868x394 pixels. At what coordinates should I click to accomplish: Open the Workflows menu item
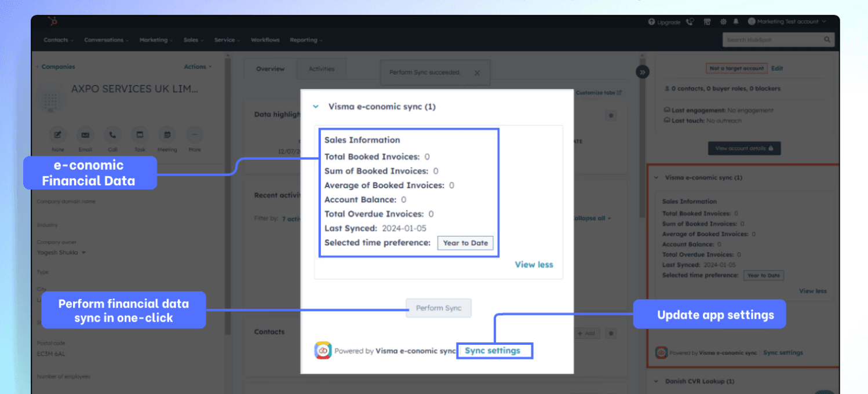(265, 40)
